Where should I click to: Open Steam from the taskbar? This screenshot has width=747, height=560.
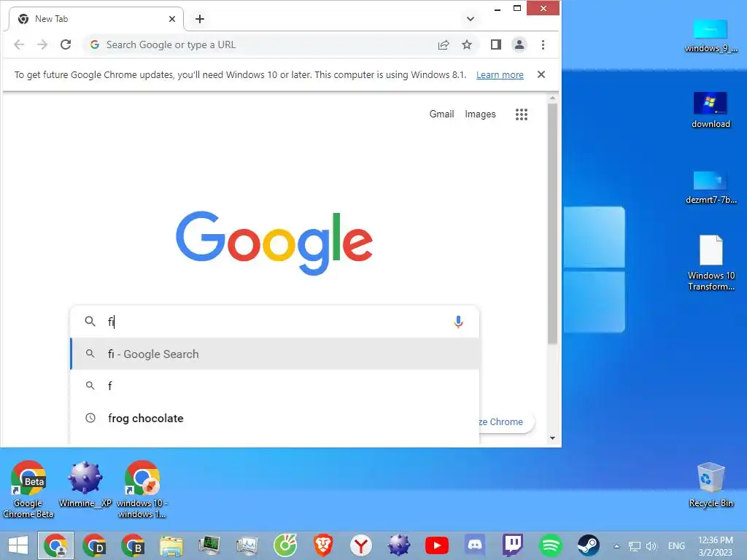point(589,545)
